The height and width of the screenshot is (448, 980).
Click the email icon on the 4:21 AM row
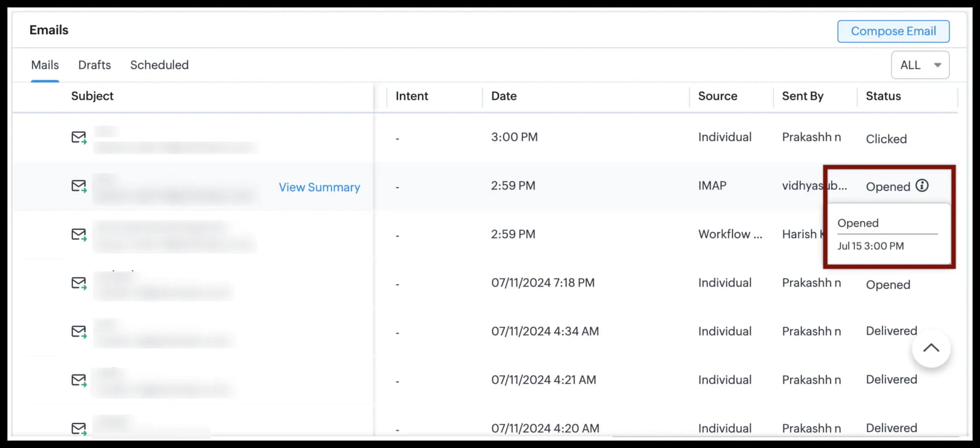coord(78,379)
